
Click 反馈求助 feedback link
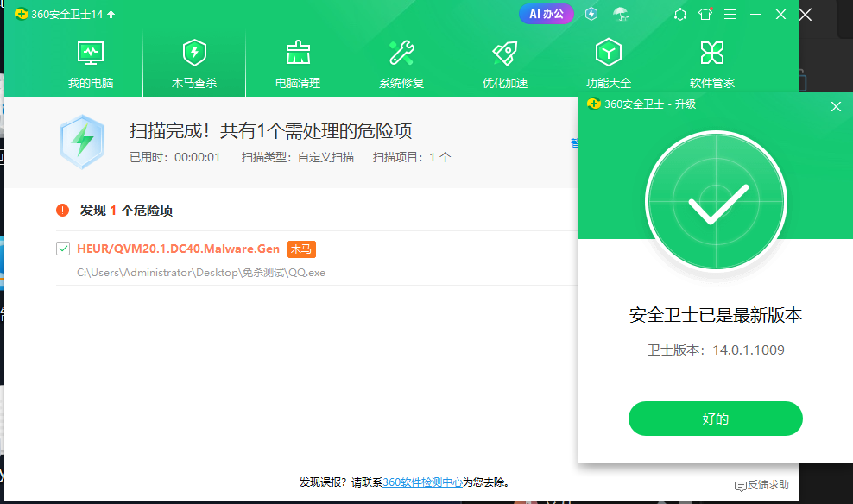point(761,485)
